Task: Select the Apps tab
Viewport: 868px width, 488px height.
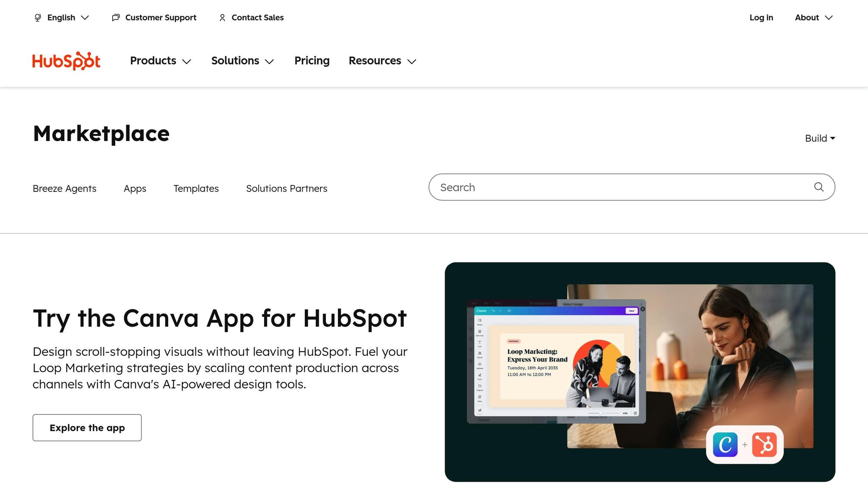Action: pos(134,188)
